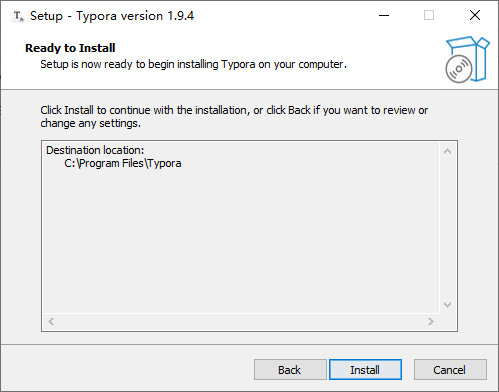Click the installer box and disc icon
499x392 pixels.
coord(467,59)
